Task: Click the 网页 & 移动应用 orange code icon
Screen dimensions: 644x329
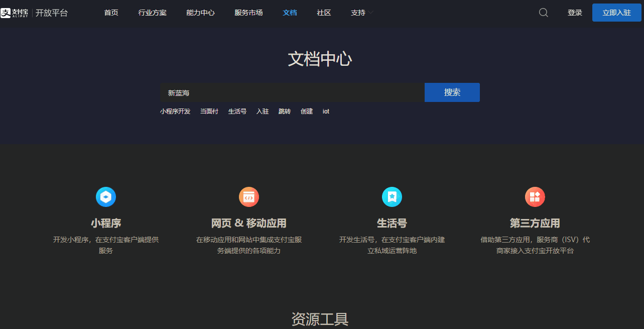Action: click(x=249, y=197)
